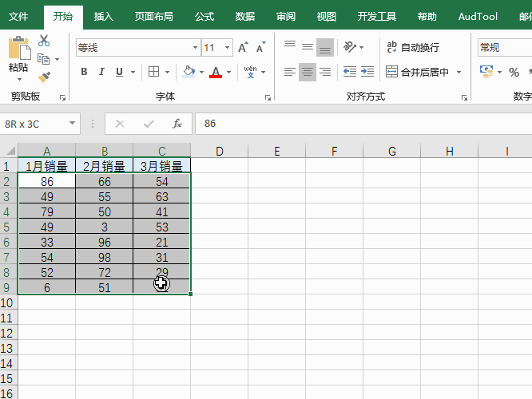Screen dimensions: 532x399
Task: Toggle bold formatting
Action: coord(84,72)
